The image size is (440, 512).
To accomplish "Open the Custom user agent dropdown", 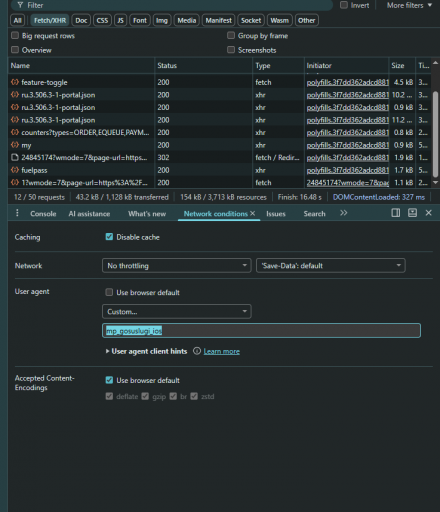I will point(176,312).
